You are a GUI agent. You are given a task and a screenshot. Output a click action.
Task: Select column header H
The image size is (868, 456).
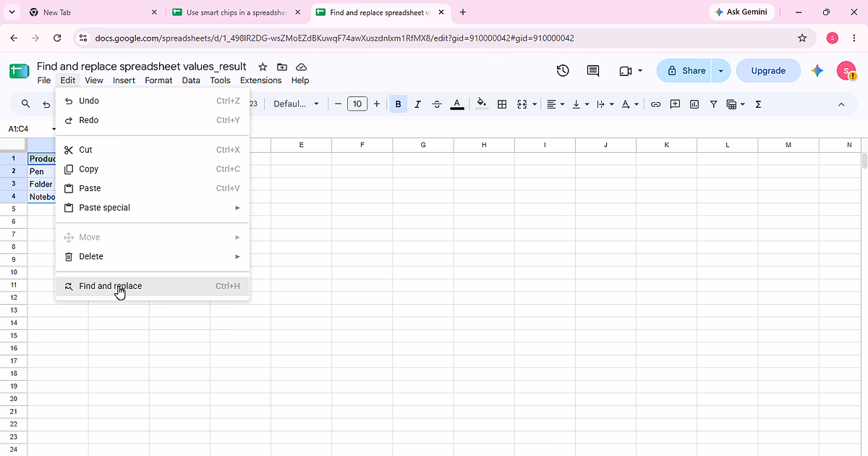tap(484, 145)
